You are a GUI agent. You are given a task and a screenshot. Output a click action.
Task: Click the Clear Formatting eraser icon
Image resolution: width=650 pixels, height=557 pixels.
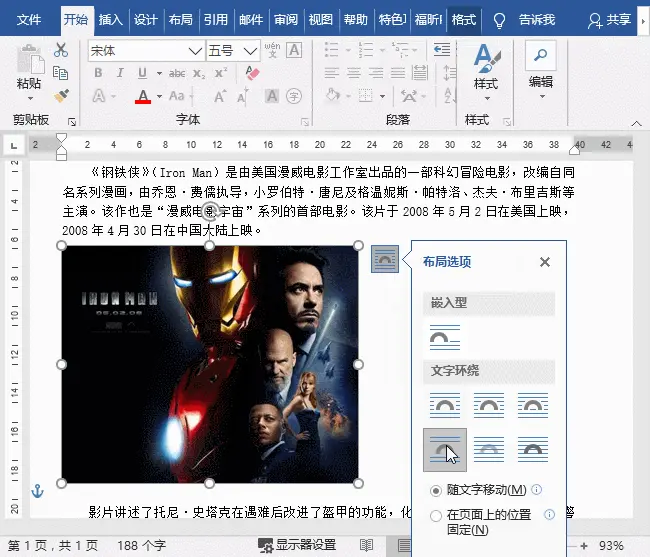pyautogui.click(x=252, y=73)
